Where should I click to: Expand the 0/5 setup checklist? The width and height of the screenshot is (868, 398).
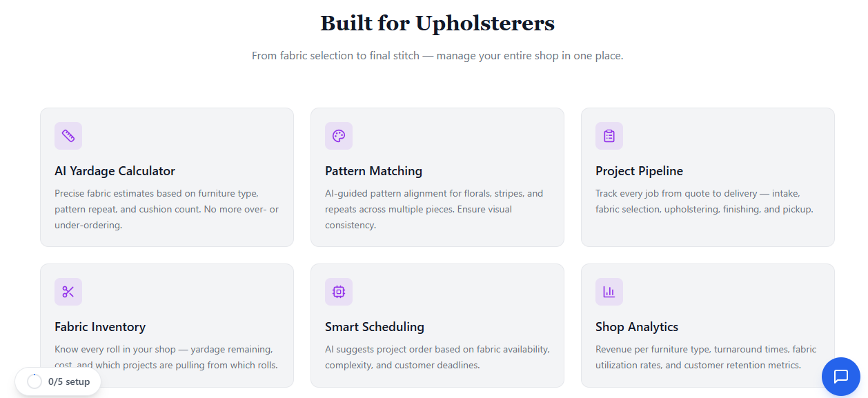click(58, 381)
